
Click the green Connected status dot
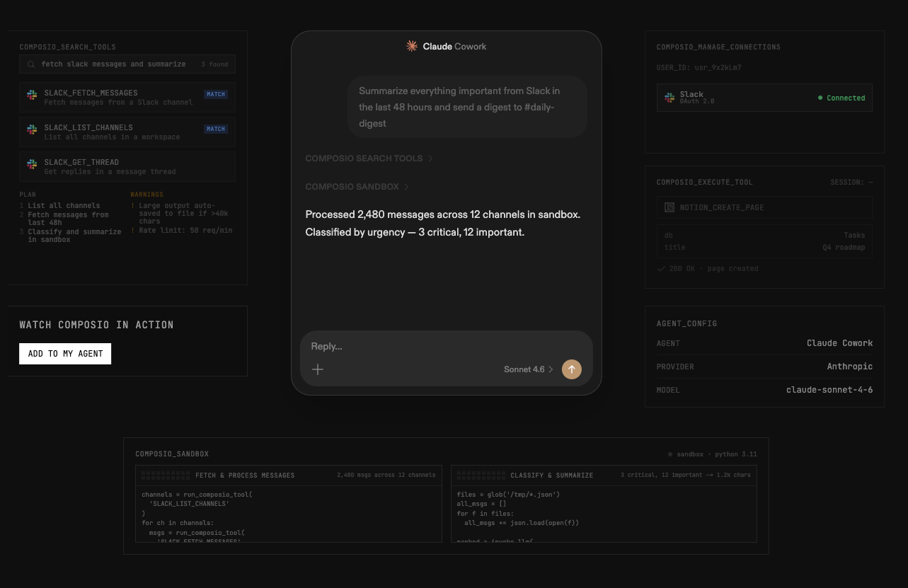[820, 98]
